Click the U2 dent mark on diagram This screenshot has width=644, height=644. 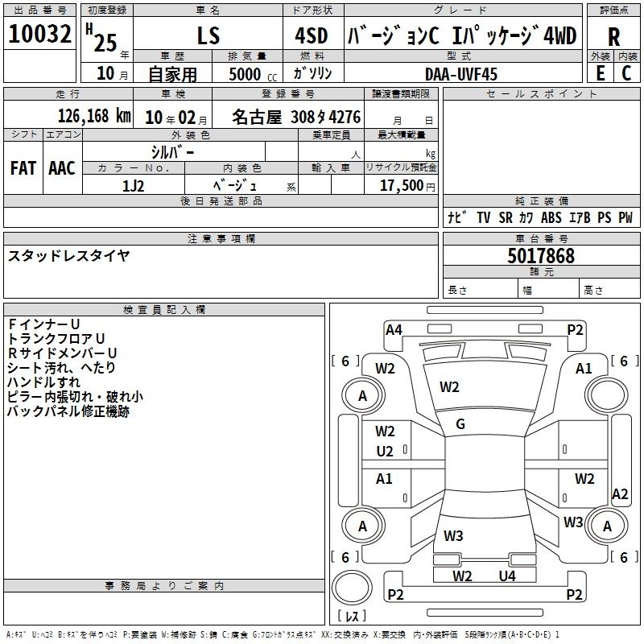(385, 452)
